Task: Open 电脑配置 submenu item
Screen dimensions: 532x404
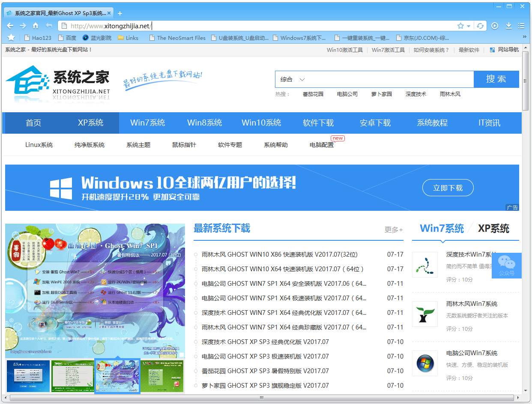Action: click(x=322, y=145)
